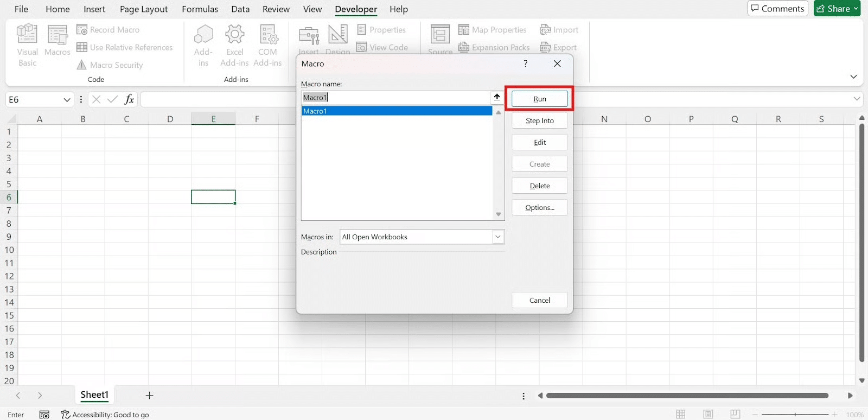
Task: Click the horizontal scrollbar thumb
Action: tap(687, 396)
